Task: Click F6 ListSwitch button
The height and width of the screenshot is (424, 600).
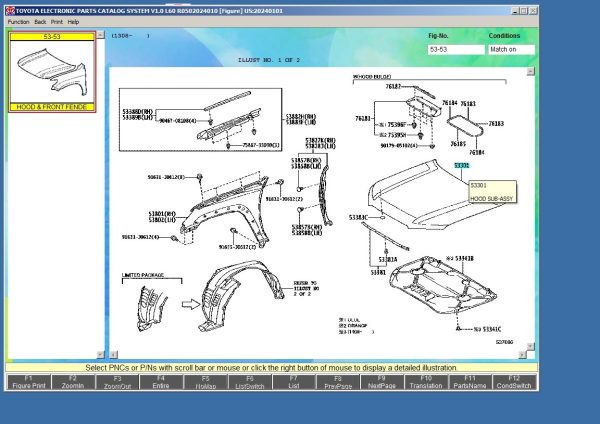Action: click(x=248, y=383)
